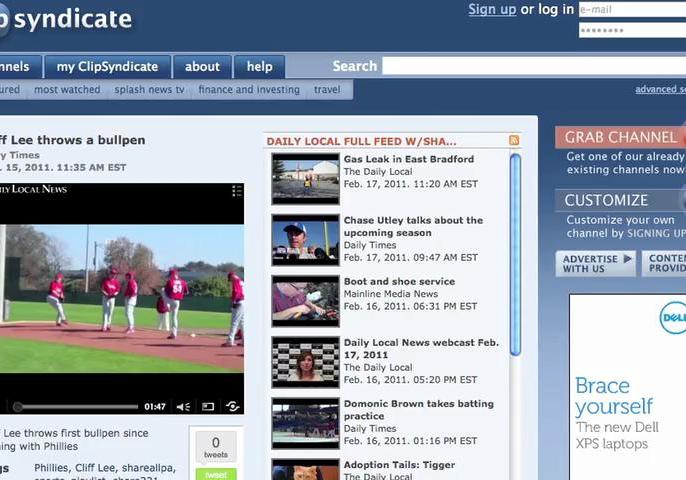Select the splash news tv channel

tap(150, 90)
